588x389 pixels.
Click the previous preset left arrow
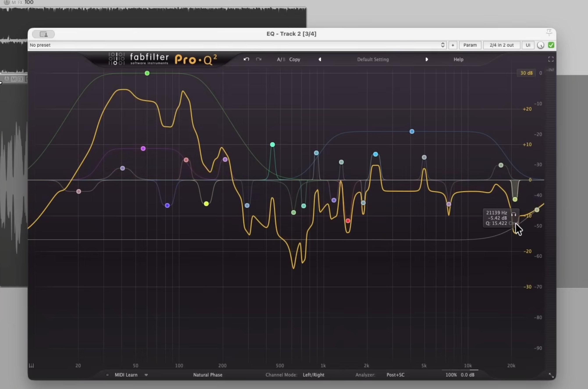[320, 60]
